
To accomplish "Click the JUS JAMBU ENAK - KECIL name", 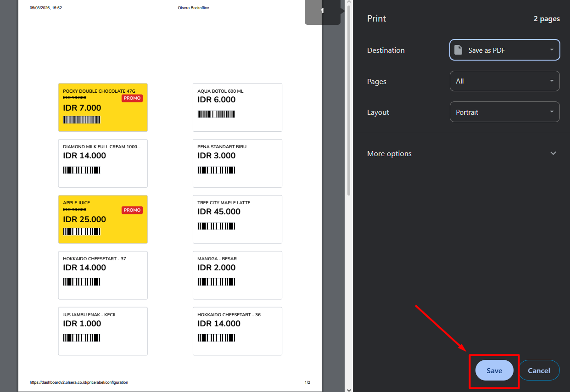I will click(90, 315).
